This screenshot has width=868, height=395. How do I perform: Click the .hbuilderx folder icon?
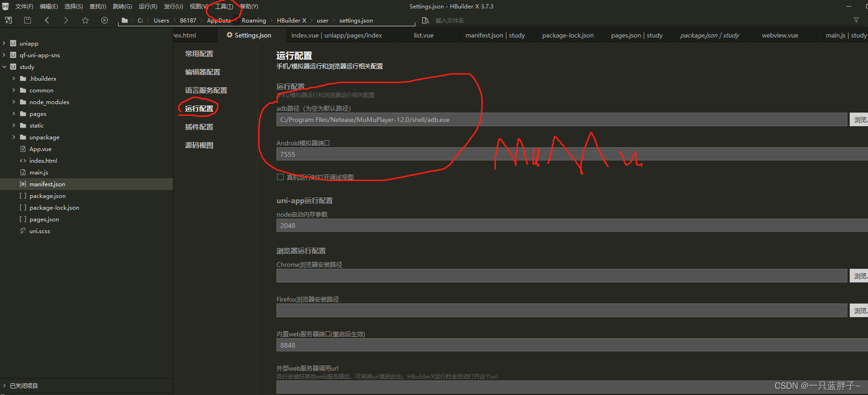coord(23,78)
